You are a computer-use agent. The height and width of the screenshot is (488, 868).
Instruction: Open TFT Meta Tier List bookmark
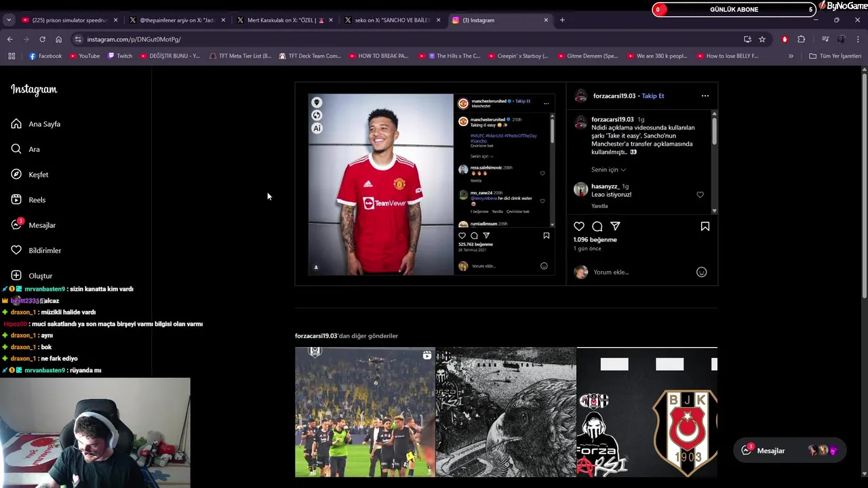pyautogui.click(x=240, y=56)
